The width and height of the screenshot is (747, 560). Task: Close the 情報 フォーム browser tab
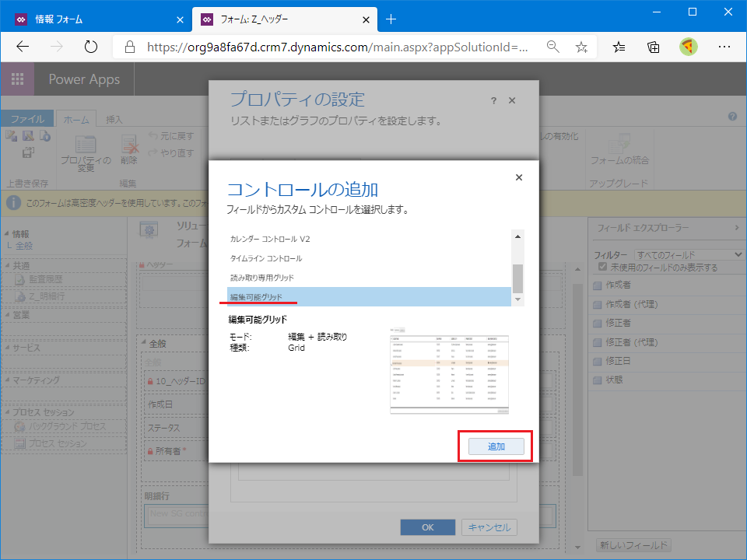pyautogui.click(x=180, y=19)
